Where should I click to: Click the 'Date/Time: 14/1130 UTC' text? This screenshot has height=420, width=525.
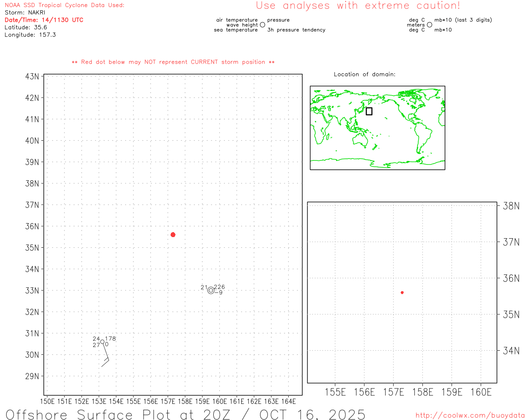click(44, 20)
